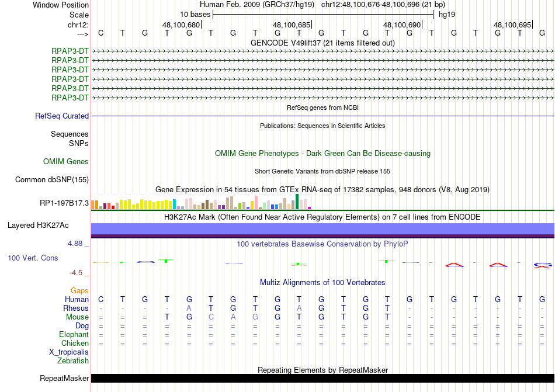Click the RP1-197B17.3 gene label
555x392 pixels.
[x=64, y=203]
